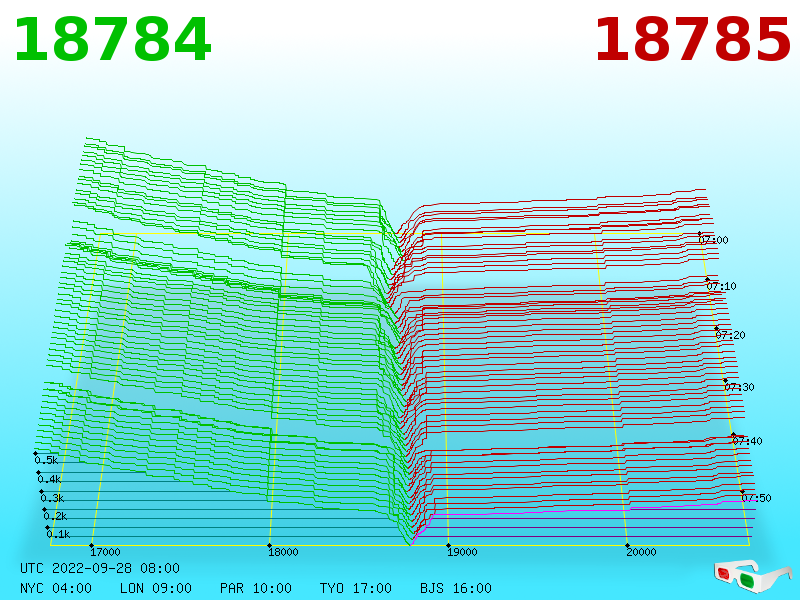Image resolution: width=800 pixels, height=600 pixels.
Task: Click the 07:10 time axis label
Action: pyautogui.click(x=721, y=286)
